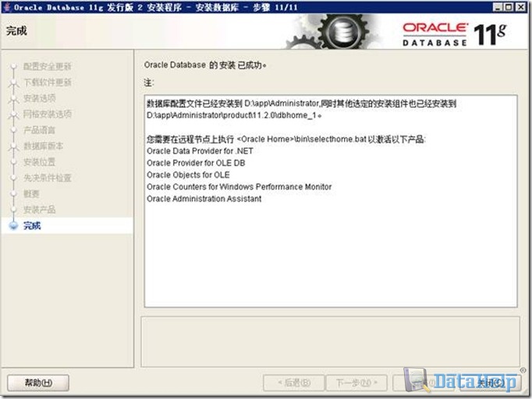Click 'Oracle Counters for Windows Performance Monitor'
Viewport: 532px width, 399px height.
pyautogui.click(x=239, y=187)
